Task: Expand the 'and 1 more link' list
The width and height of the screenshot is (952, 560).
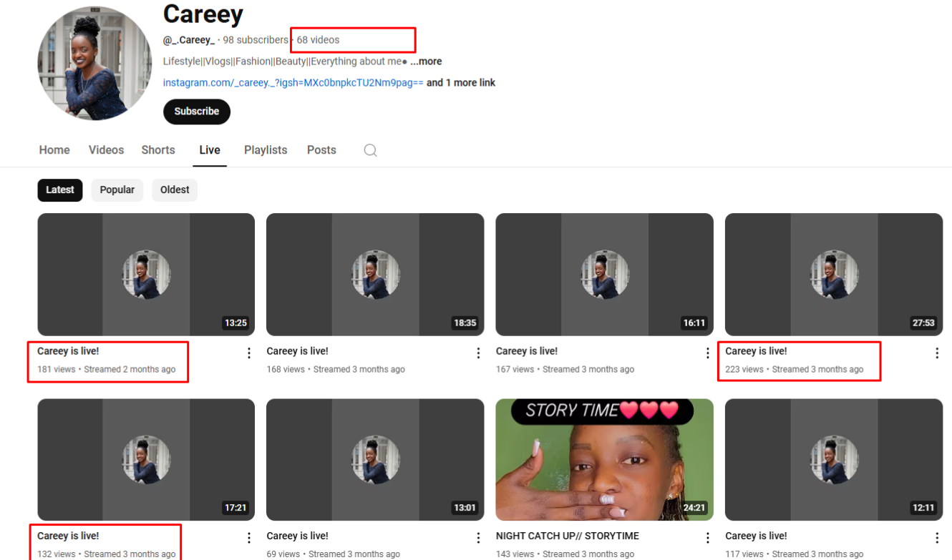Action: [x=461, y=83]
